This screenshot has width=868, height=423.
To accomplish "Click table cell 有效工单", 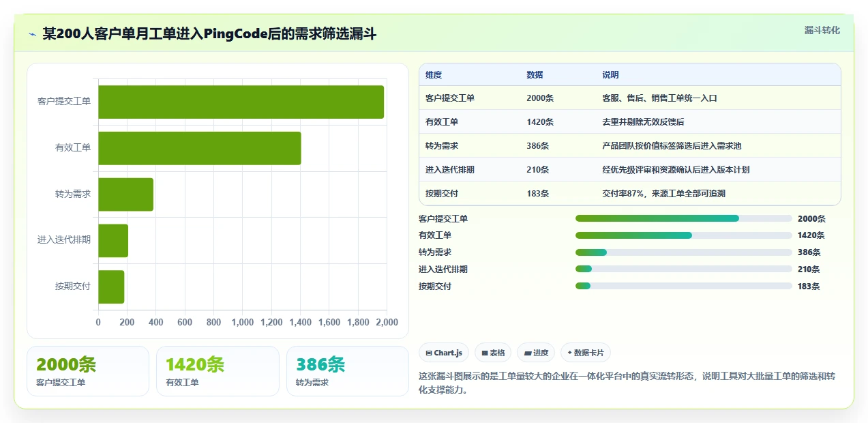I will click(x=442, y=122).
